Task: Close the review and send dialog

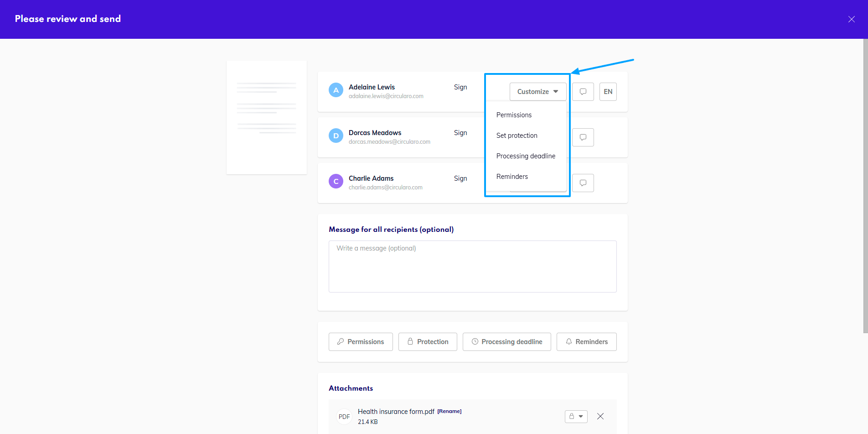Action: coord(851,19)
